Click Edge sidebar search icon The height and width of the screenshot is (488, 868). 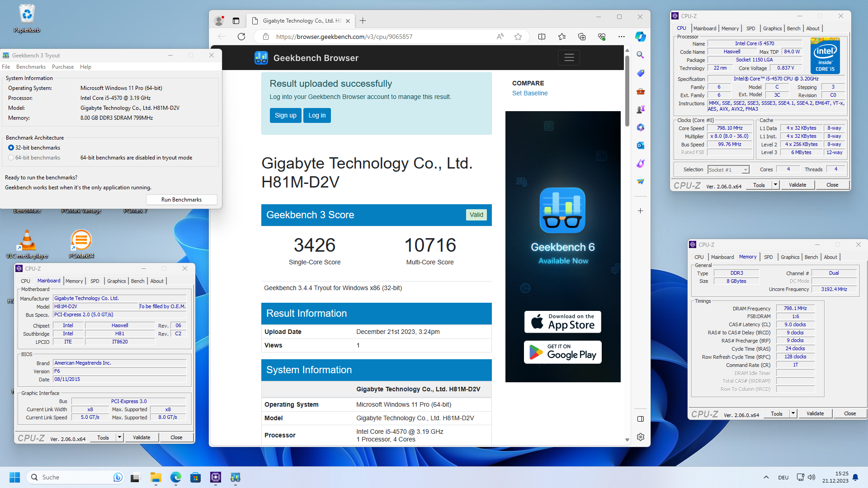pyautogui.click(x=640, y=55)
